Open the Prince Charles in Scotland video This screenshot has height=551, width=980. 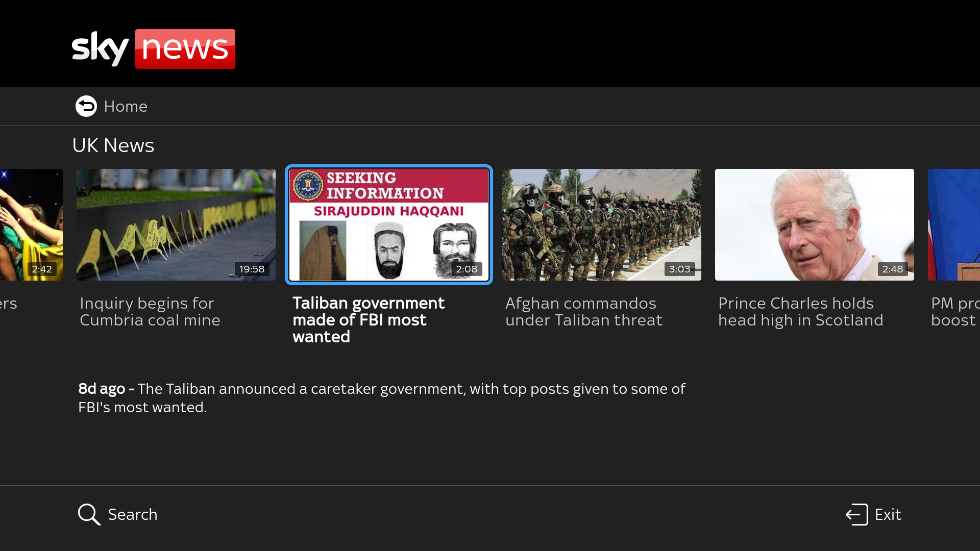pos(814,224)
